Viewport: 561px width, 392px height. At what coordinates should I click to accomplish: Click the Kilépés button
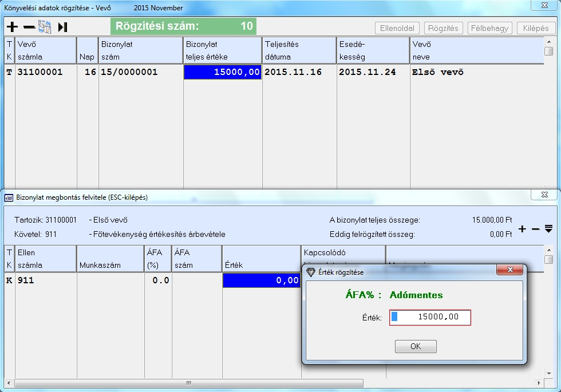point(536,28)
